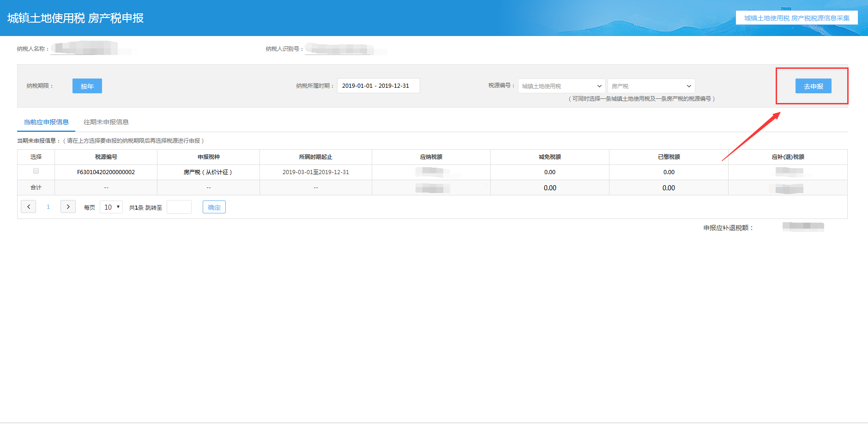Click the next page arrow icon
This screenshot has width=868, height=424.
pos(68,206)
